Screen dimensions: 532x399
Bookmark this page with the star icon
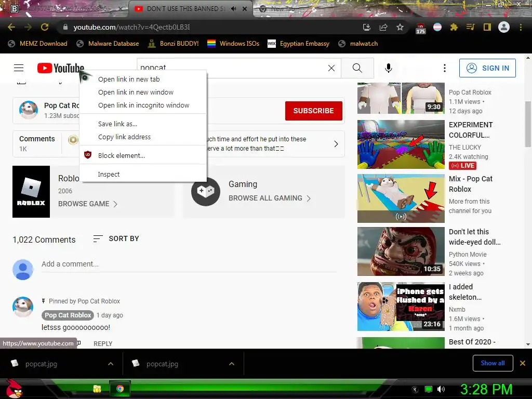pos(400,27)
